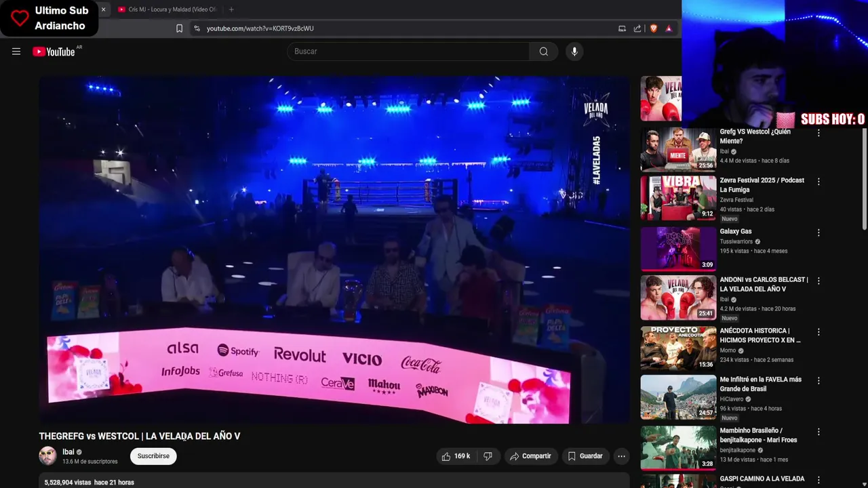Click the address bar URL
The height and width of the screenshot is (488, 868).
(x=260, y=28)
